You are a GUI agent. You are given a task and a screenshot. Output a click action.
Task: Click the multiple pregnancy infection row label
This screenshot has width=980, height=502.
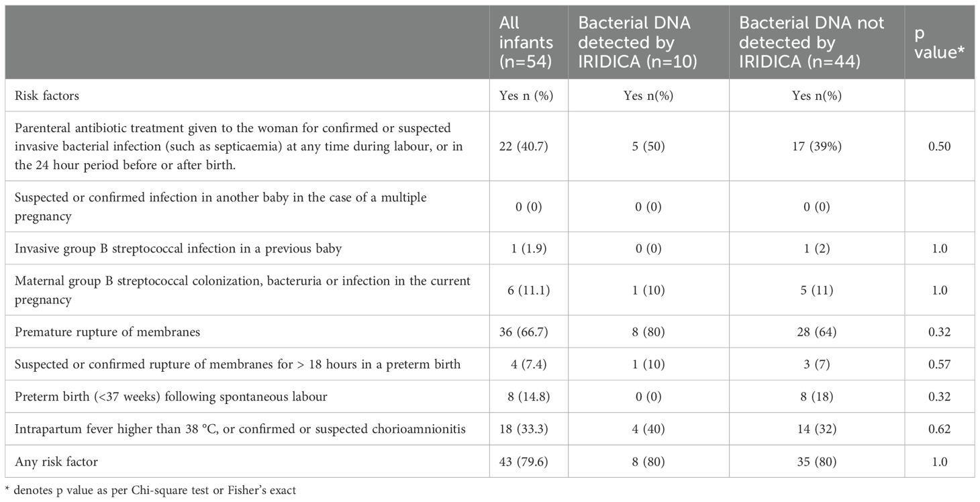coord(221,206)
